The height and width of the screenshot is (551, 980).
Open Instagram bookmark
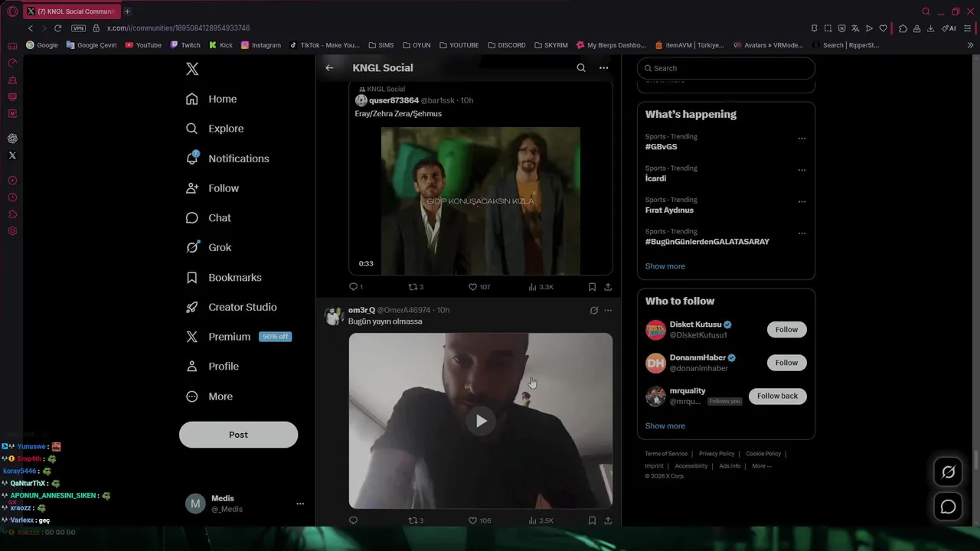tap(260, 45)
